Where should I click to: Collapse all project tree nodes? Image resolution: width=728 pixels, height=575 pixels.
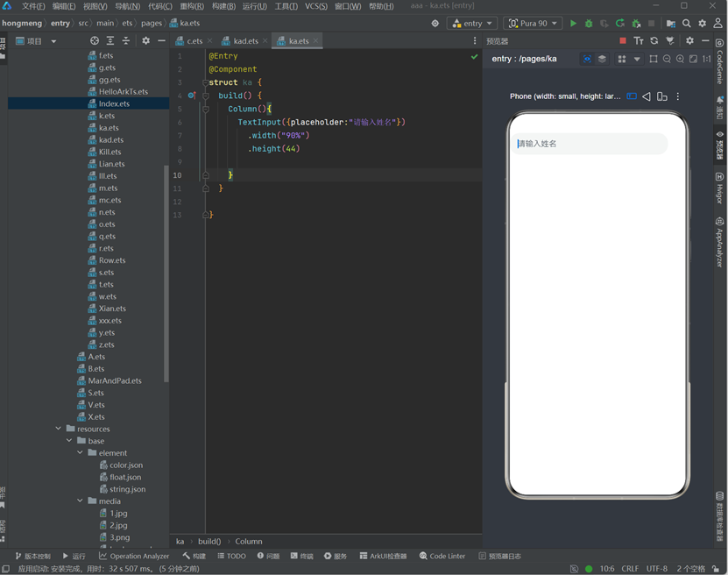(126, 41)
